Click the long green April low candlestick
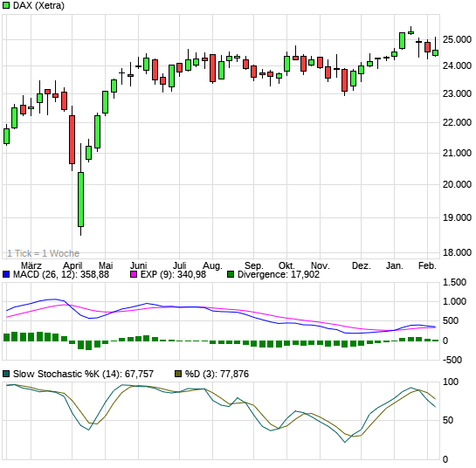 click(x=80, y=199)
